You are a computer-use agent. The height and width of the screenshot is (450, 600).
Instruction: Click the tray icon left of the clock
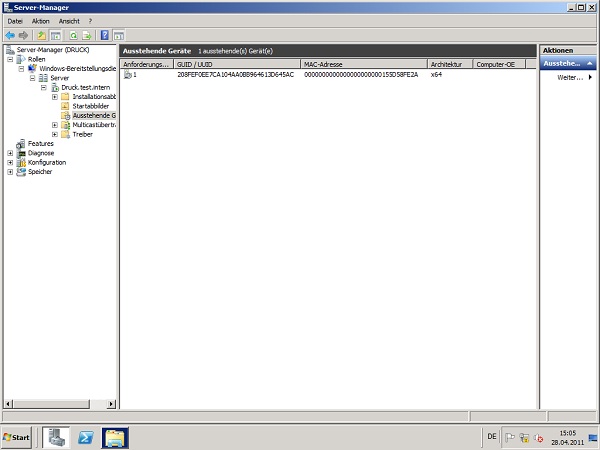tap(539, 438)
